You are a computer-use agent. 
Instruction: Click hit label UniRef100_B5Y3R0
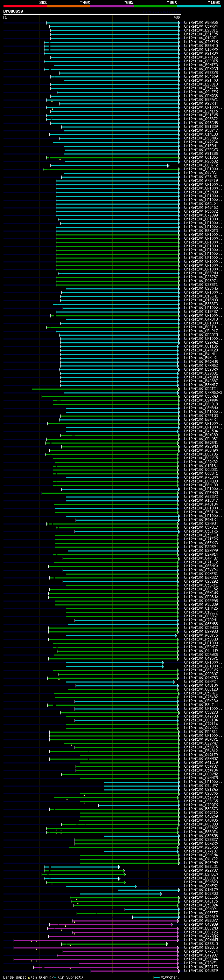[201, 369]
